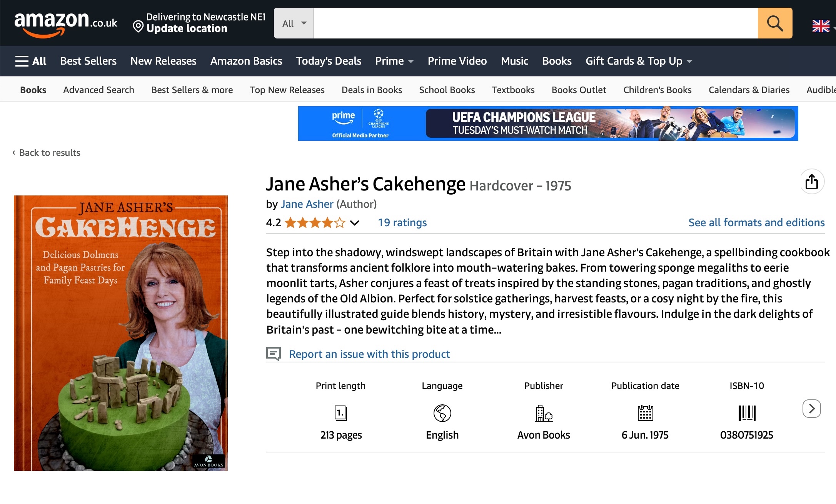836x504 pixels.
Task: Select the Children's Books tab
Action: point(657,90)
